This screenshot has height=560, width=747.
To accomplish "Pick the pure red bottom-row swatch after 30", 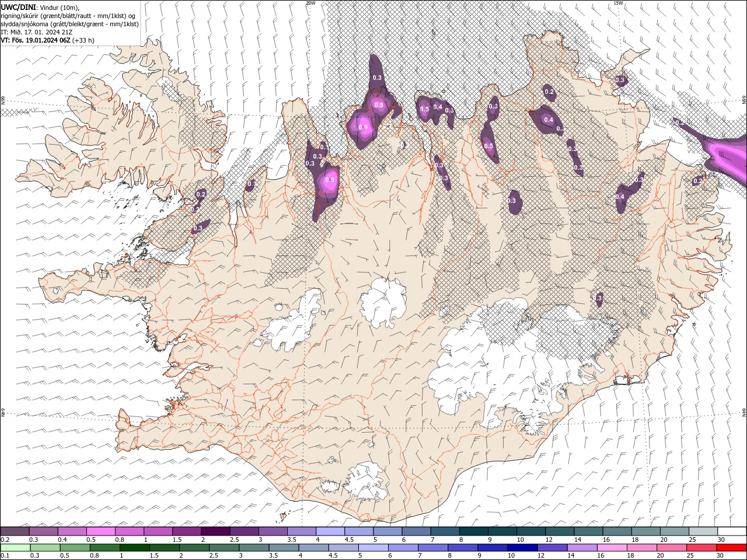I will 731,548.
